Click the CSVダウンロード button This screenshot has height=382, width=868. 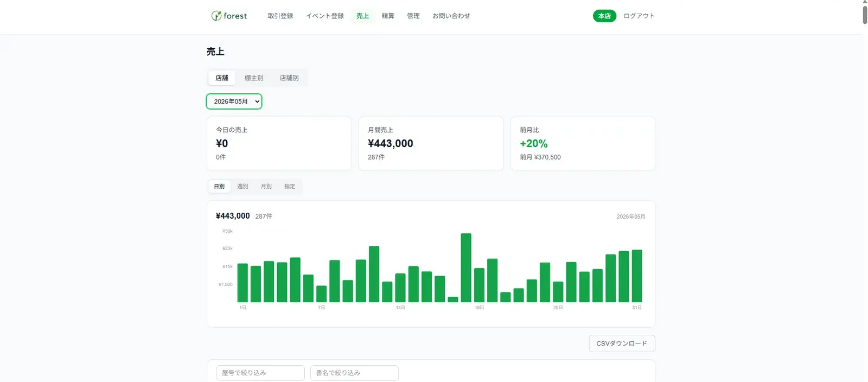tap(622, 343)
